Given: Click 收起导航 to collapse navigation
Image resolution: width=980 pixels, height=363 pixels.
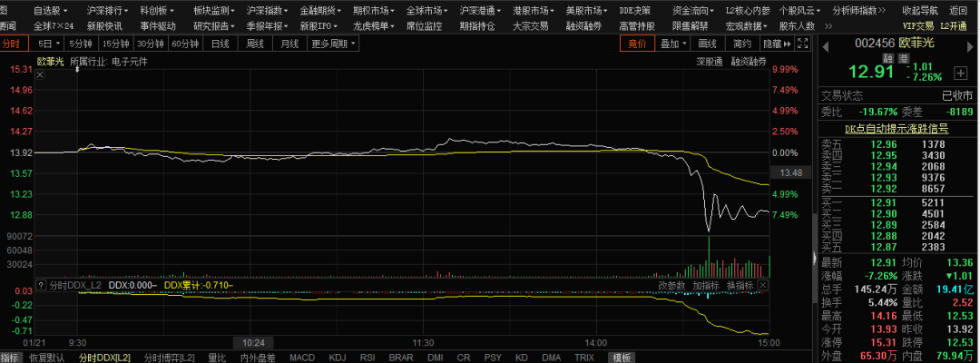Looking at the screenshot, I should 920,11.
